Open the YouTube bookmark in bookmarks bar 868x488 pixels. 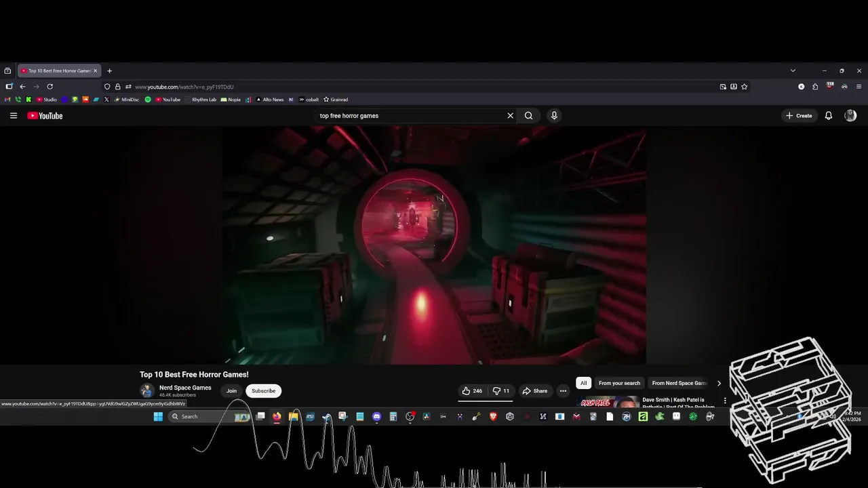point(168,100)
